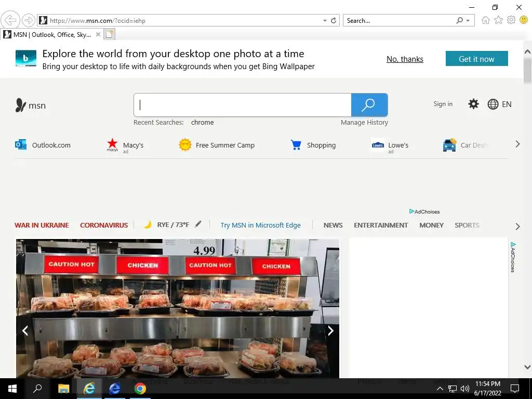Click the vertical AdChoices label on the ad
532x399 pixels.
513,257
